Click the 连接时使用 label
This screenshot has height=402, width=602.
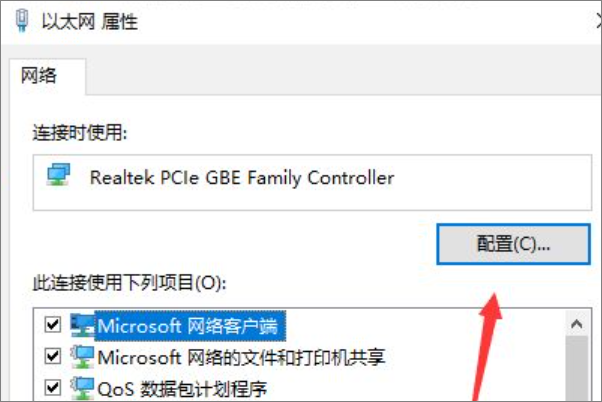80,133
